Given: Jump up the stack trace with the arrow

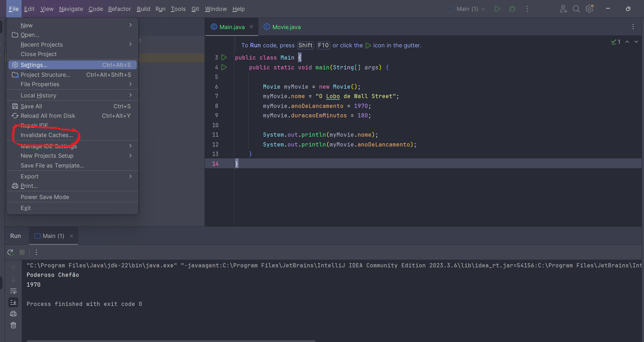Looking at the screenshot, I should (13, 268).
